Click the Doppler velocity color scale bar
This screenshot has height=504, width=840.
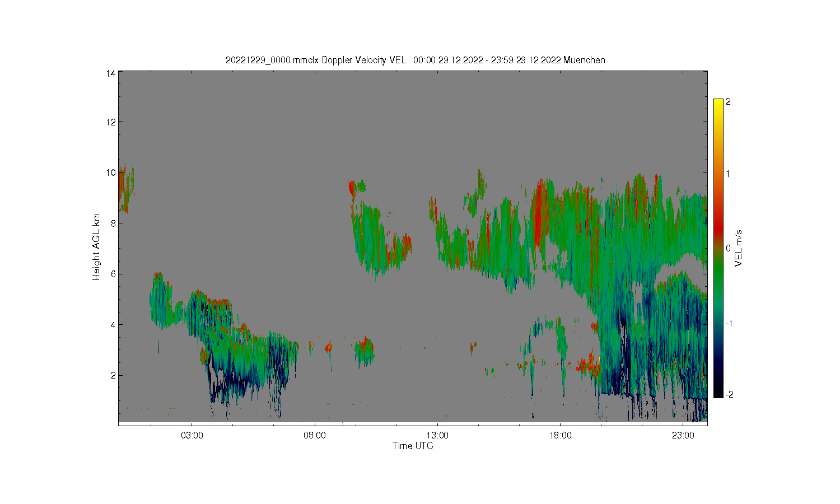click(718, 248)
